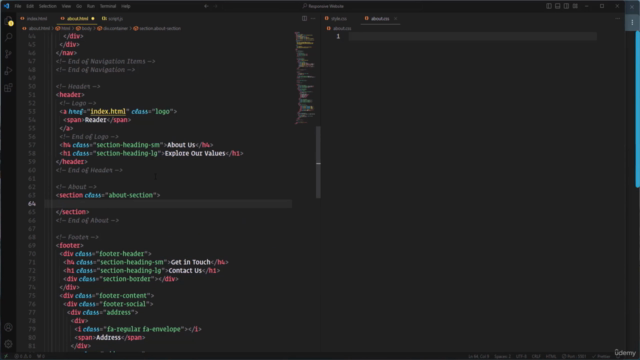Image resolution: width=640 pixels, height=360 pixels.
Task: Toggle primary side bar layout icon
Action: (549, 6)
